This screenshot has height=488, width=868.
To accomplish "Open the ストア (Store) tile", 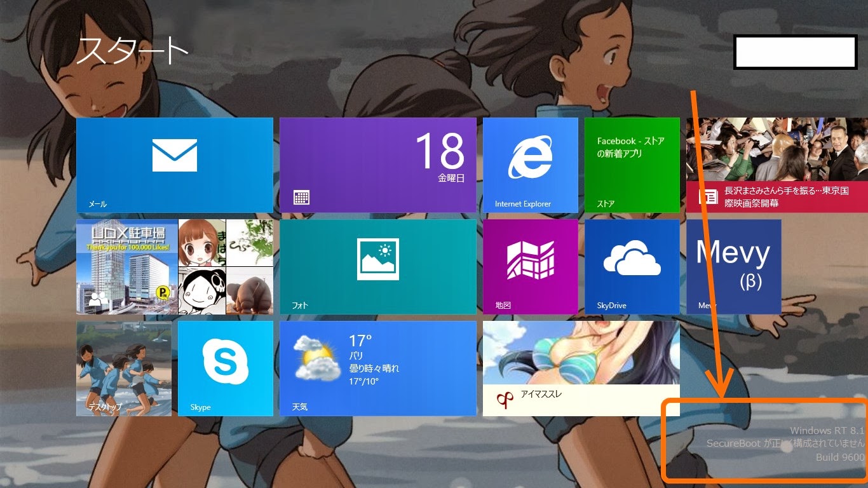I will pos(632,165).
